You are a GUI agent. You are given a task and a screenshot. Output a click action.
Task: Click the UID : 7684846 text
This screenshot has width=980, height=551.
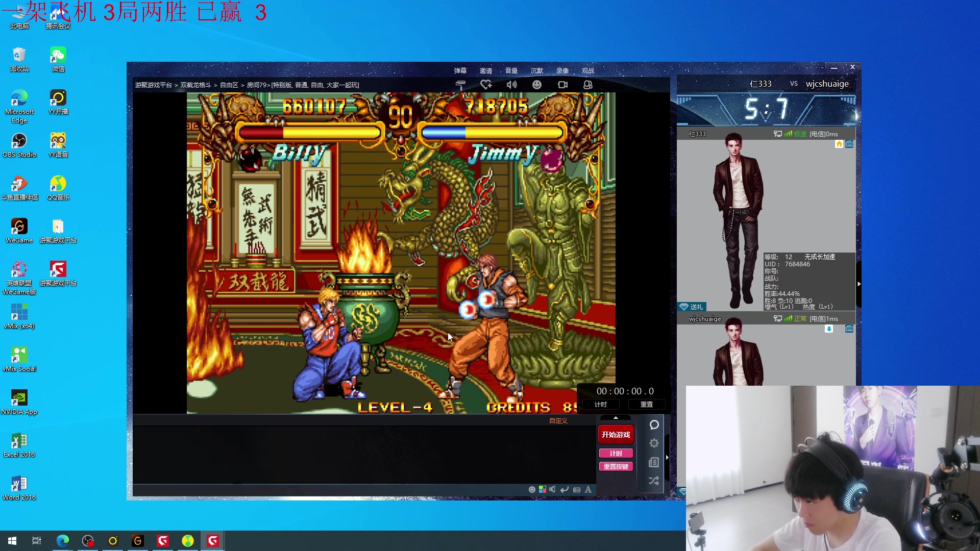[787, 264]
